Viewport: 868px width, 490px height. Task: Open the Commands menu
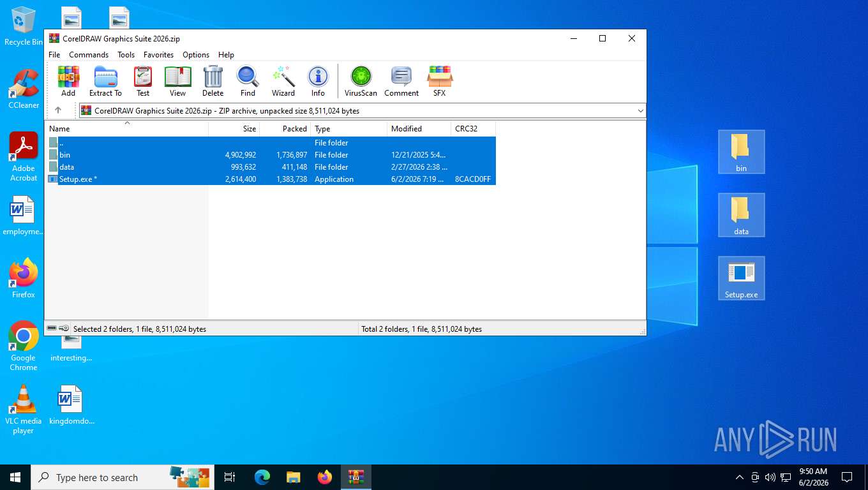pos(89,55)
